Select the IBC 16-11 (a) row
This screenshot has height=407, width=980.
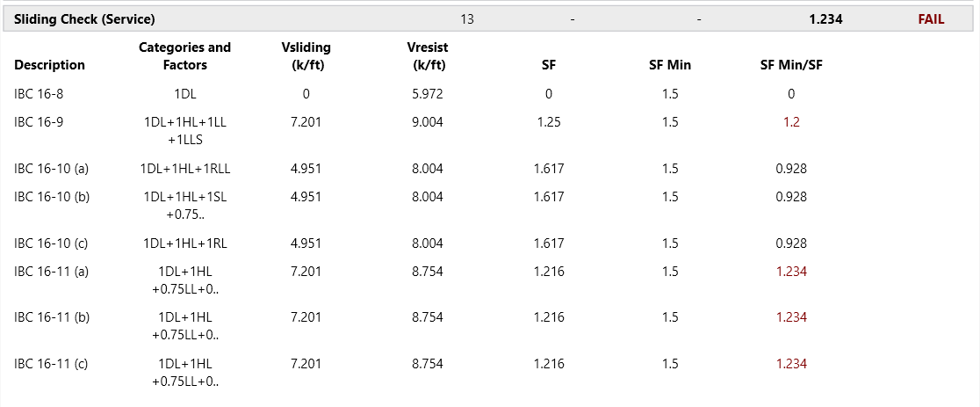click(52, 272)
